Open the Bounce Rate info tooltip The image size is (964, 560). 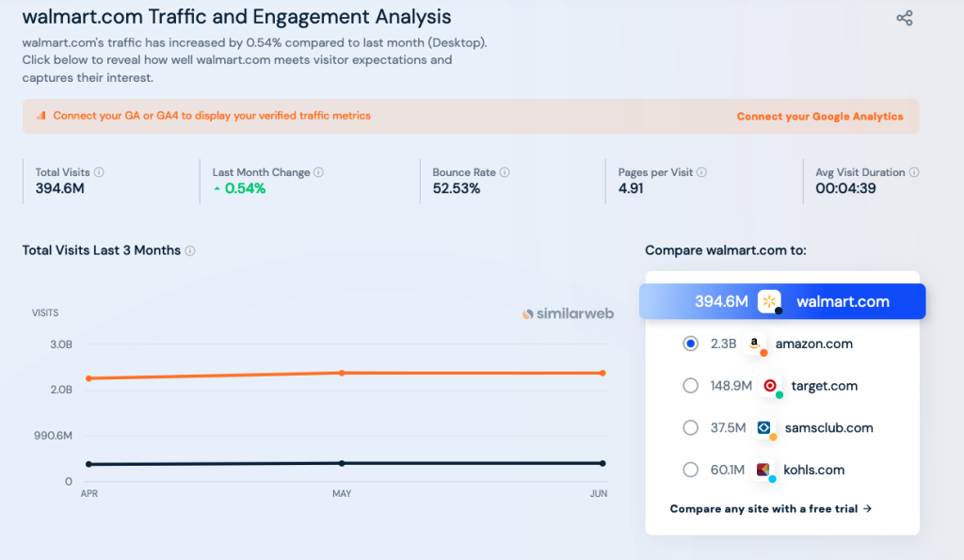(506, 172)
